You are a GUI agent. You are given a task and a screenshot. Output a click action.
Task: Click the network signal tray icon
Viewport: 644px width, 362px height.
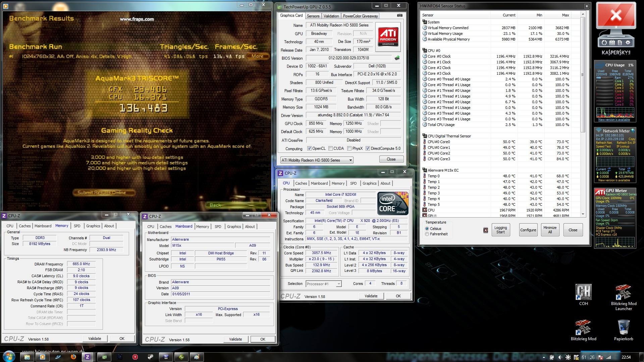(x=608, y=357)
